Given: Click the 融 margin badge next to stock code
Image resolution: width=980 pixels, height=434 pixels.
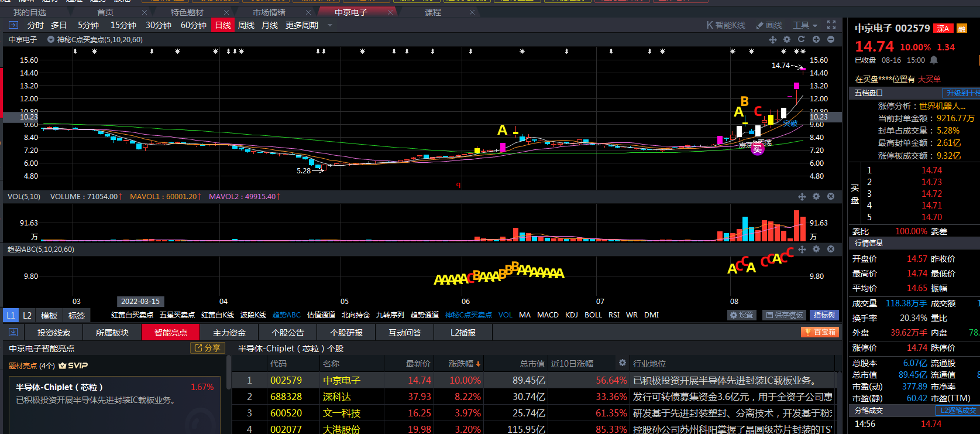Looking at the screenshot, I should (x=962, y=28).
